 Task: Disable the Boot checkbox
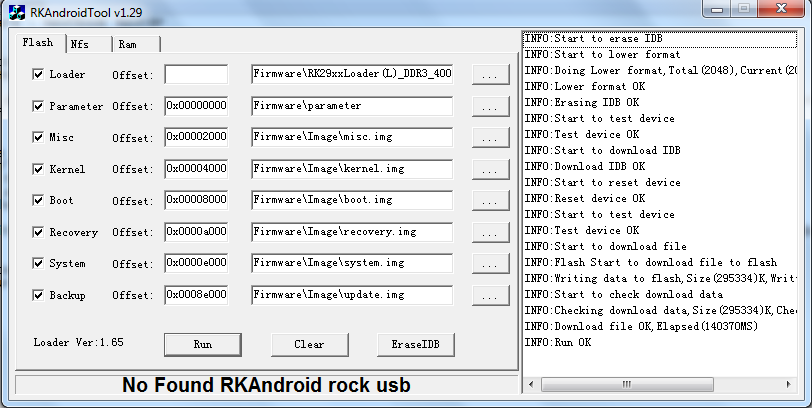point(38,200)
